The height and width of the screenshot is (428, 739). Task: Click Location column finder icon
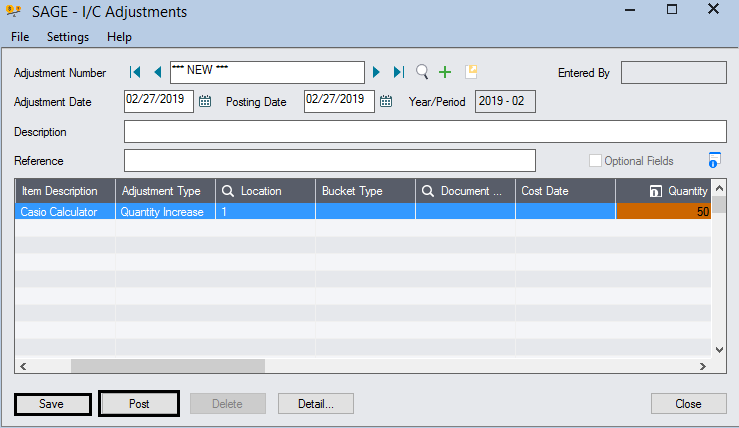228,191
